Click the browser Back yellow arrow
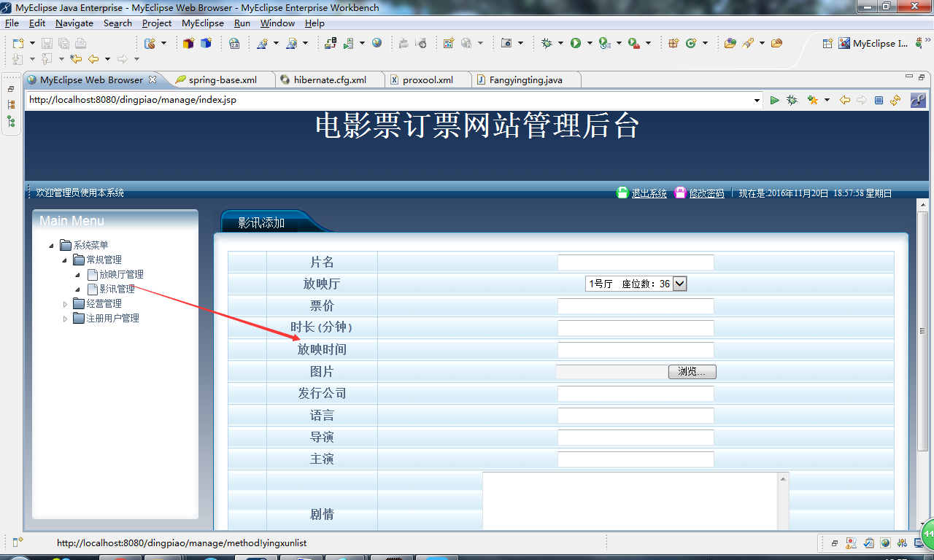This screenshot has width=934, height=560. 845,100
